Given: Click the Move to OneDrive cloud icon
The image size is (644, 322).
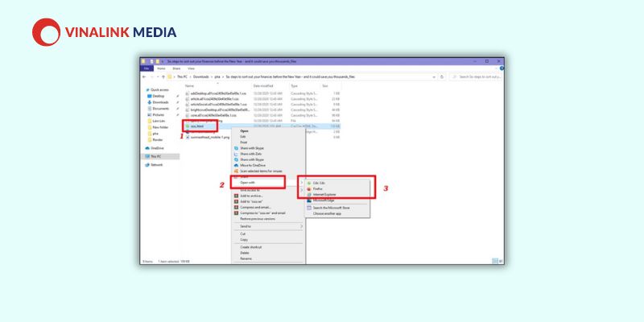Looking at the screenshot, I should 236,165.
